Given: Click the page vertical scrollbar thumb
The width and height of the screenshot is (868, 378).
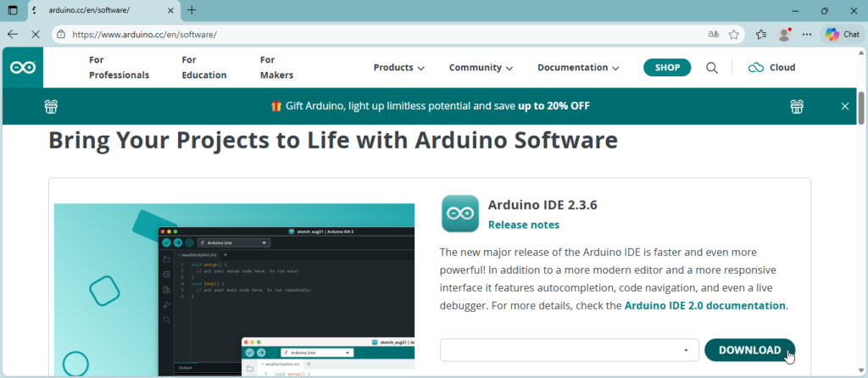Looking at the screenshot, I should pos(861,108).
